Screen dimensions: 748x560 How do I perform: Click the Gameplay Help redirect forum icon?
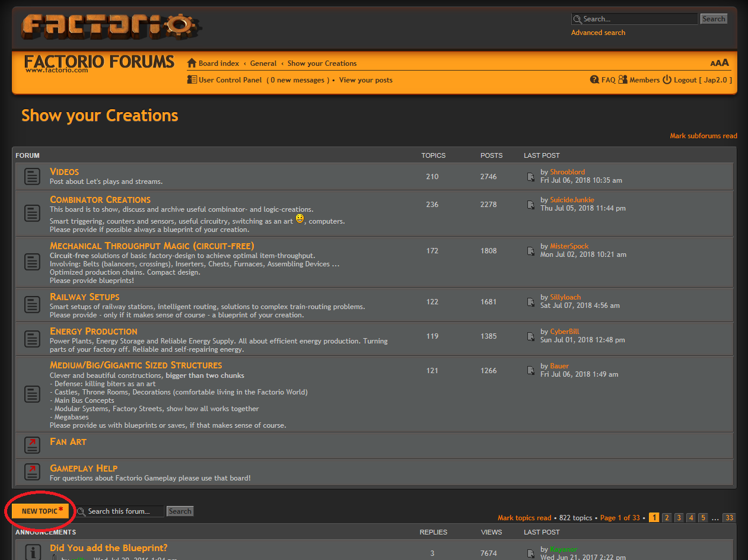click(x=33, y=472)
